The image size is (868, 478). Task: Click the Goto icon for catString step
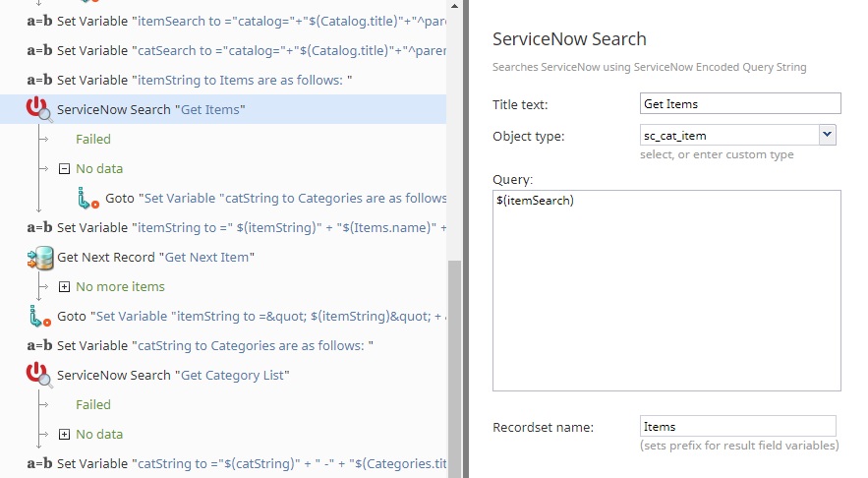click(88, 199)
